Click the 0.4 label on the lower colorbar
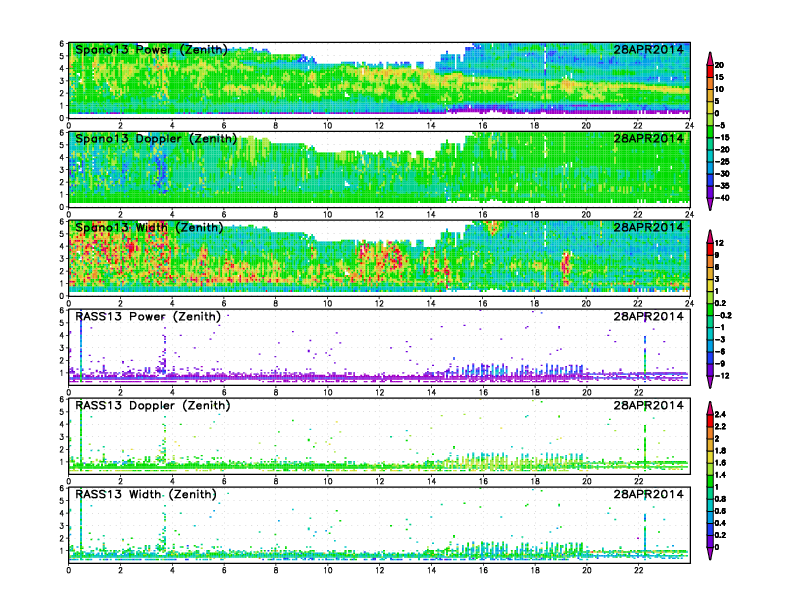Screen dimensions: 792x612 [x=720, y=523]
